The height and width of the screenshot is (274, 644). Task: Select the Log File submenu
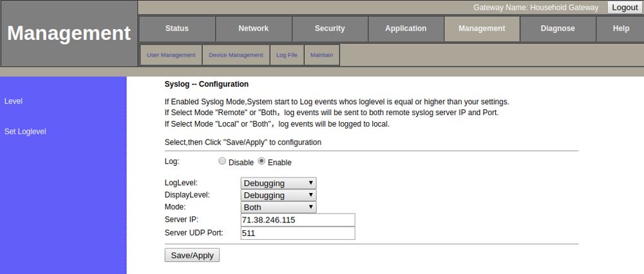(287, 55)
